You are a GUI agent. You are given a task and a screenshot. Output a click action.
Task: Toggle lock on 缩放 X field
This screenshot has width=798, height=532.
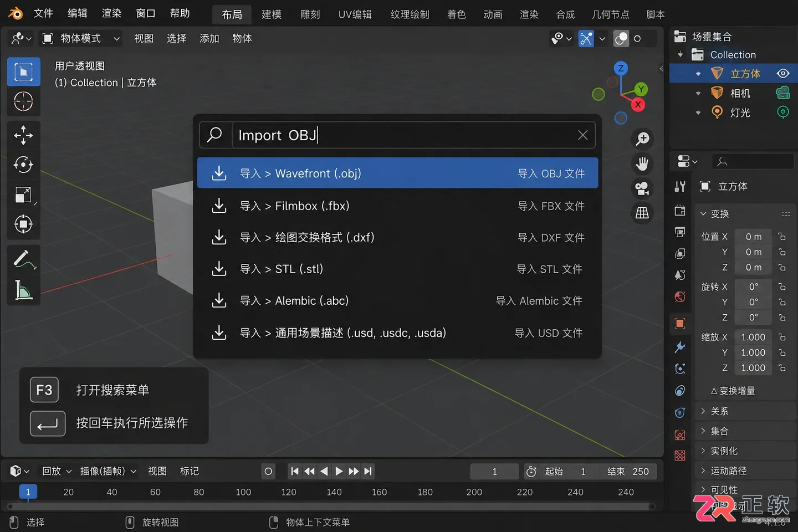[782, 337]
